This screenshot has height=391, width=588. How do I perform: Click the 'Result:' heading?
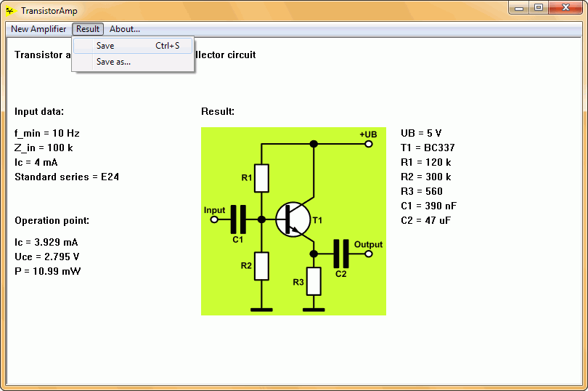218,111
